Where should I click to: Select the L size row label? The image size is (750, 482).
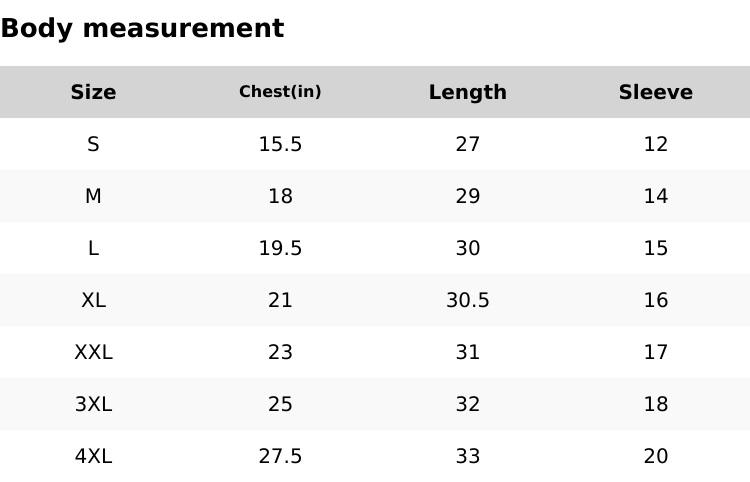[93, 248]
